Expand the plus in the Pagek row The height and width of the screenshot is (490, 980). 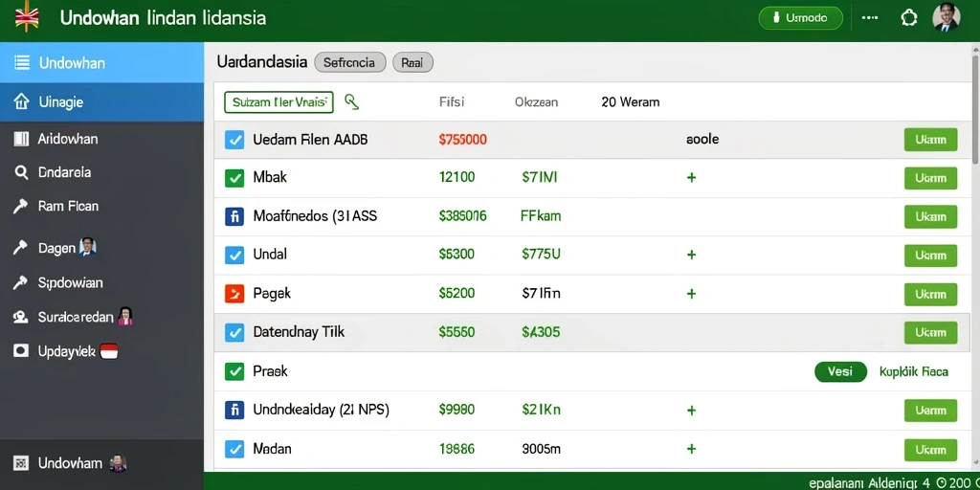(691, 293)
